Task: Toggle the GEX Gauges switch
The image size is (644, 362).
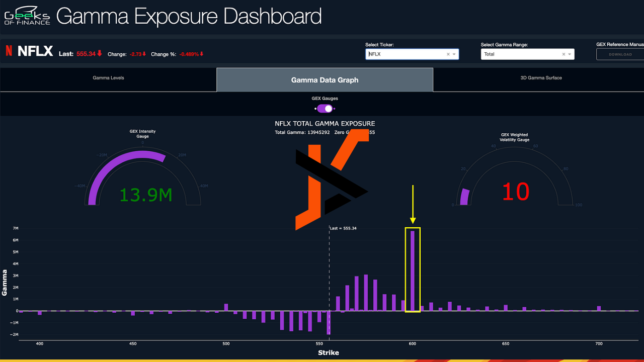Action: 325,109
